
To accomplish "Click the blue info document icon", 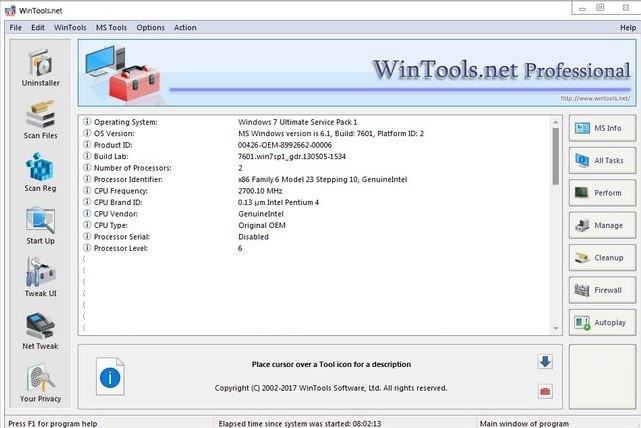I will click(x=110, y=376).
